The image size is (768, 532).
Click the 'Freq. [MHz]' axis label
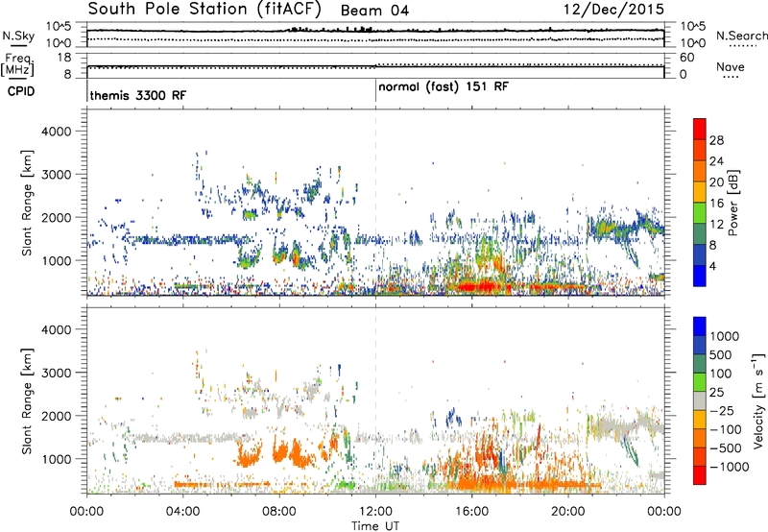pyautogui.click(x=17, y=64)
